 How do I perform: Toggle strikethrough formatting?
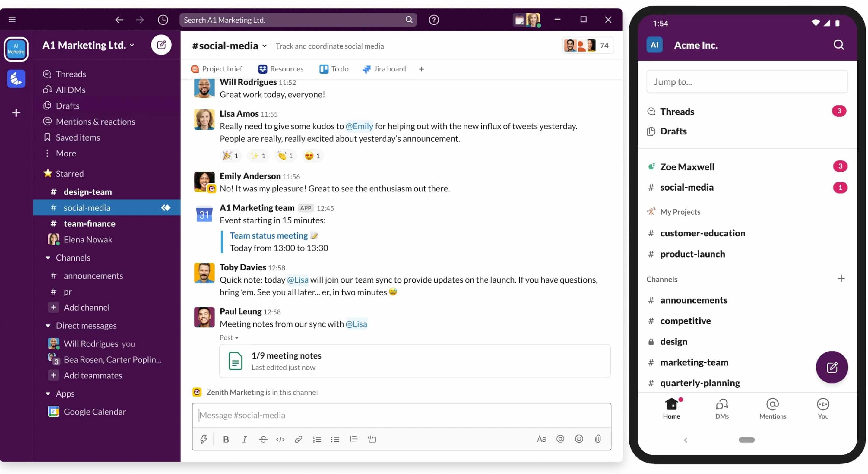tap(263, 439)
